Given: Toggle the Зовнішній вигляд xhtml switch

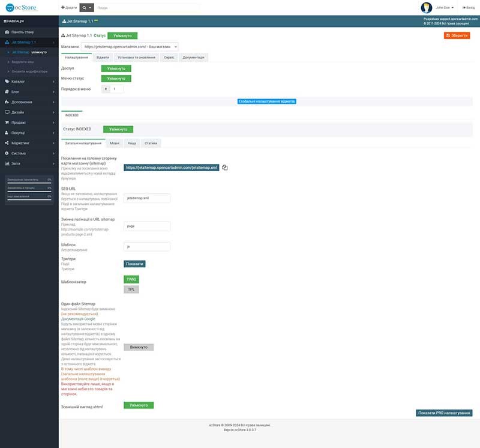Looking at the screenshot, I should (x=139, y=405).
